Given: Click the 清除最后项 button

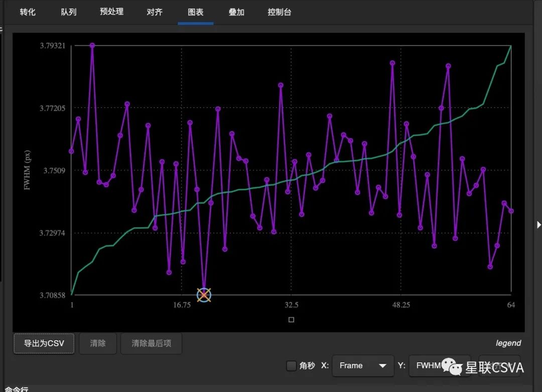Looking at the screenshot, I should pos(151,343).
